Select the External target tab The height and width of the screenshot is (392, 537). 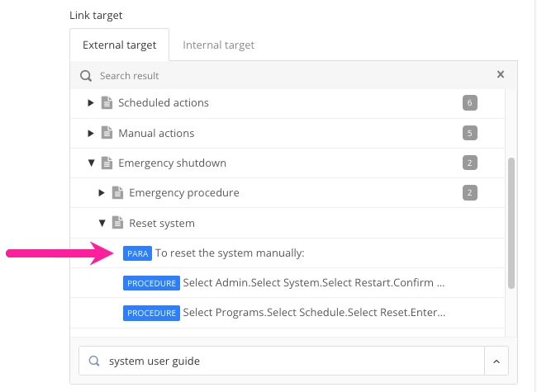pos(119,45)
